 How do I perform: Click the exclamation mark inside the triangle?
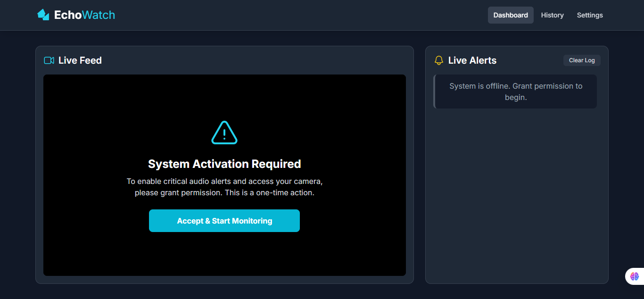click(x=224, y=134)
